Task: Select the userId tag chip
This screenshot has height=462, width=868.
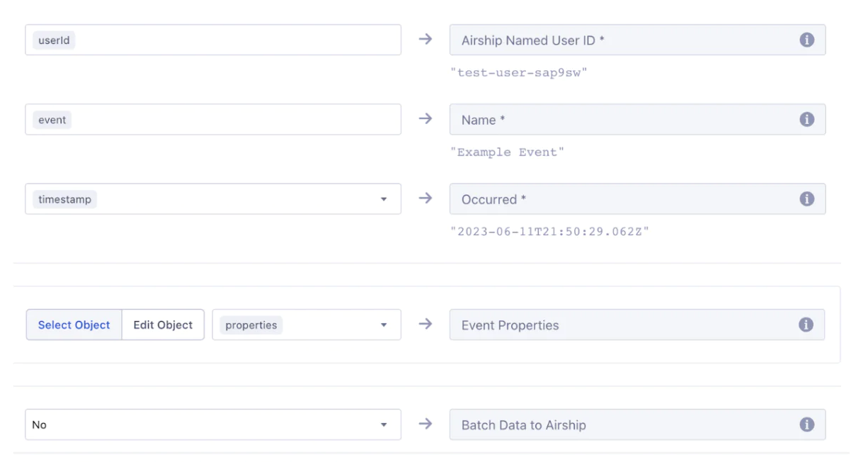Action: (x=54, y=40)
